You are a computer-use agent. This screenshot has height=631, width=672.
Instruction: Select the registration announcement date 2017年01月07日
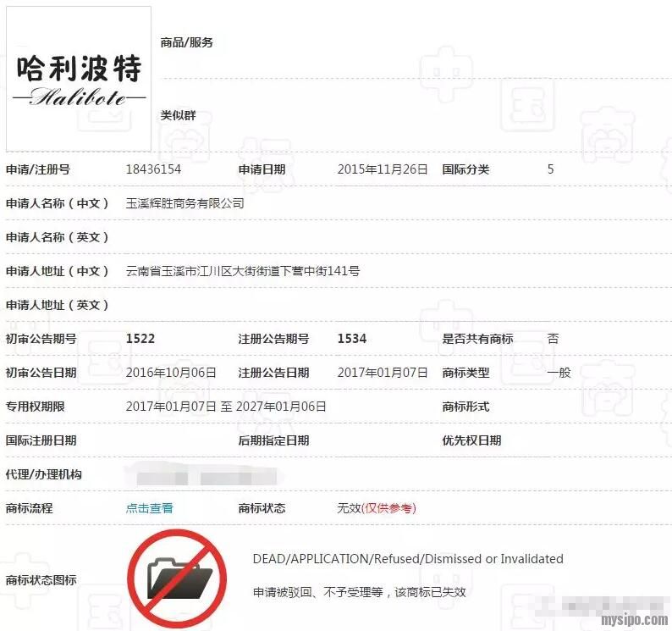383,373
